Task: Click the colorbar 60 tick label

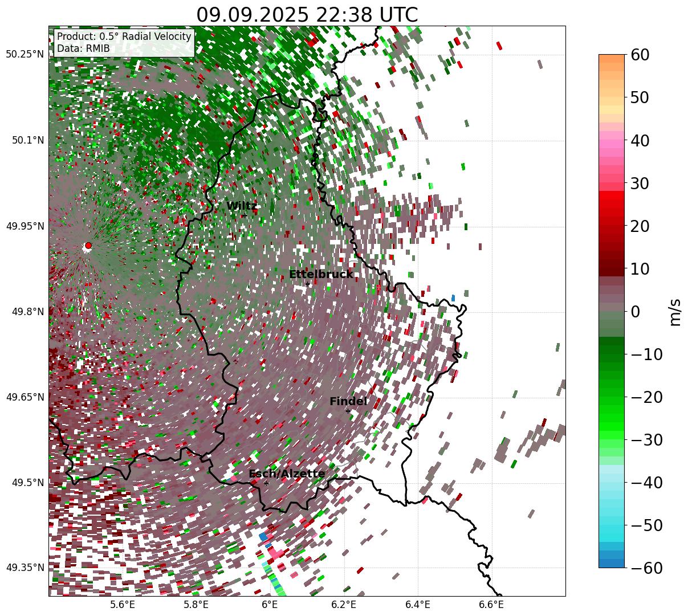Action: [639, 55]
